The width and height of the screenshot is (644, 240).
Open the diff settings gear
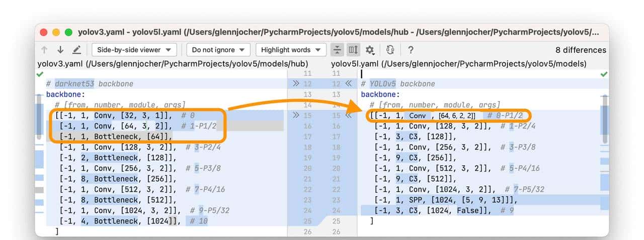pyautogui.click(x=370, y=50)
